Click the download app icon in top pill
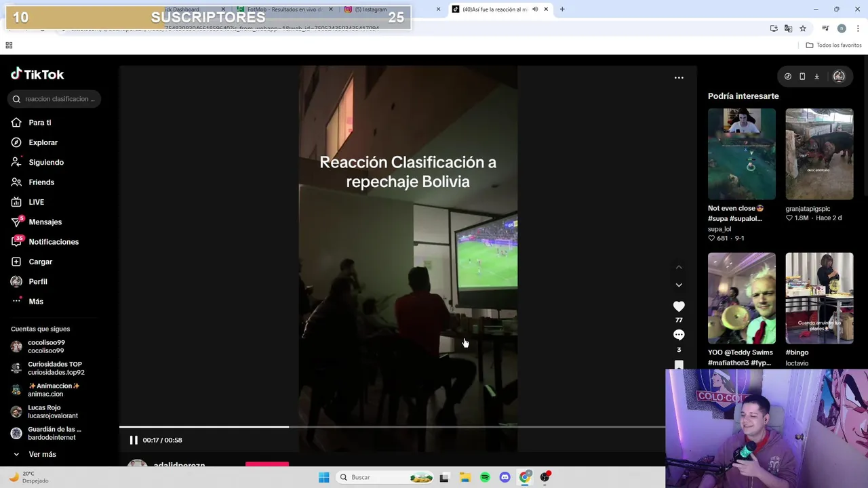This screenshot has width=868, height=488. pos(816,77)
